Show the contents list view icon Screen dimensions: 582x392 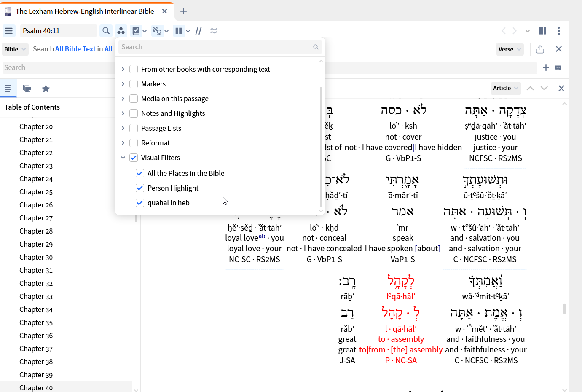pos(8,89)
